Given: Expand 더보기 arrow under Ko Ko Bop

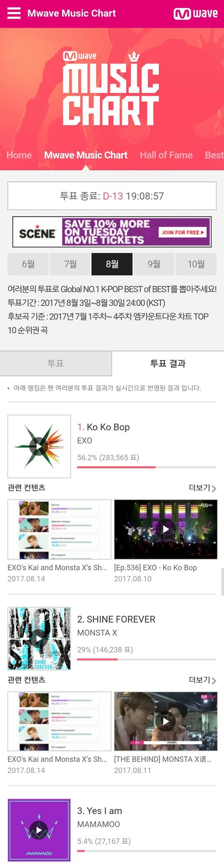Looking at the screenshot, I should click(203, 488).
